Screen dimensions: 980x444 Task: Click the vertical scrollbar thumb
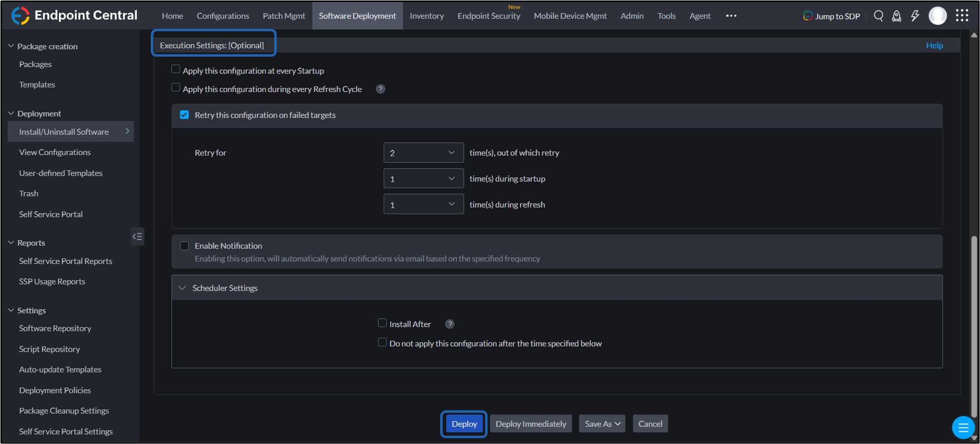tap(974, 327)
